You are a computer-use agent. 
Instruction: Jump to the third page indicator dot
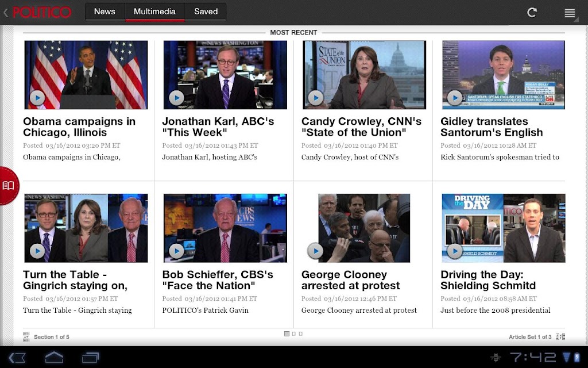[300, 333]
